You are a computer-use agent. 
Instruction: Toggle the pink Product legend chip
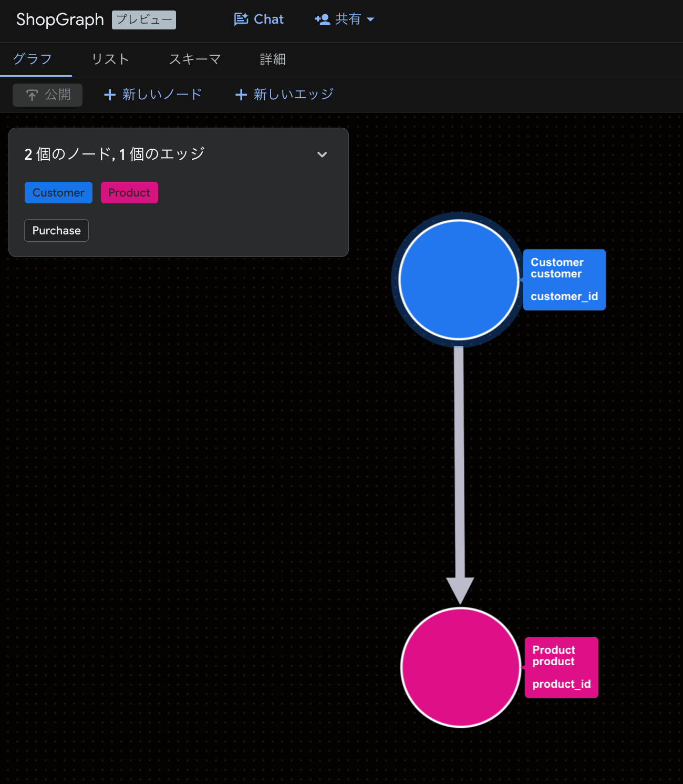click(129, 193)
